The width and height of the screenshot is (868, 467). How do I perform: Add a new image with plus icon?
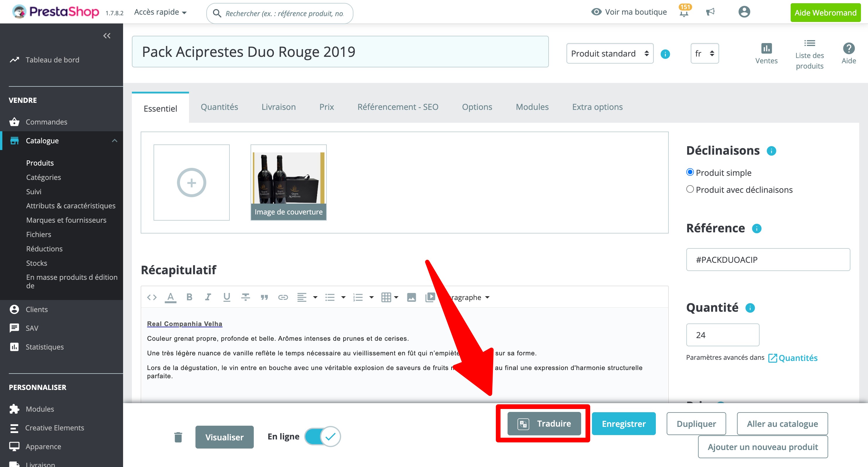point(191,182)
